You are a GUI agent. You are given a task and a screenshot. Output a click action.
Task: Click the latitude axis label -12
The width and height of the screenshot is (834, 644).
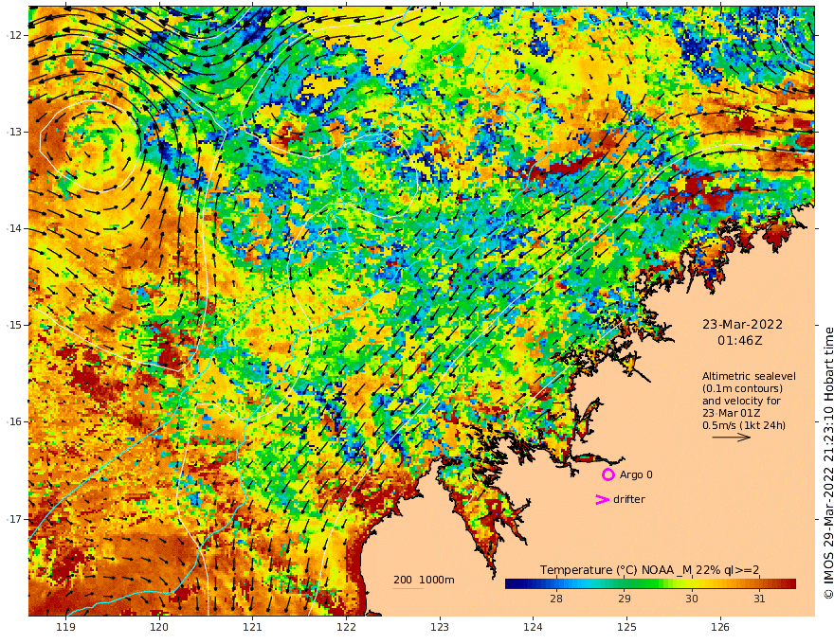pyautogui.click(x=14, y=35)
